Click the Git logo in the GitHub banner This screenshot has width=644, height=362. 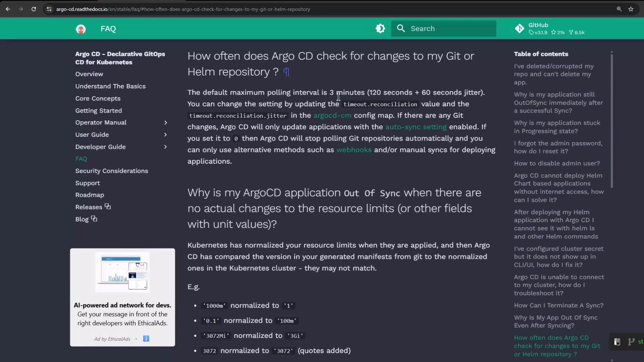tap(519, 28)
